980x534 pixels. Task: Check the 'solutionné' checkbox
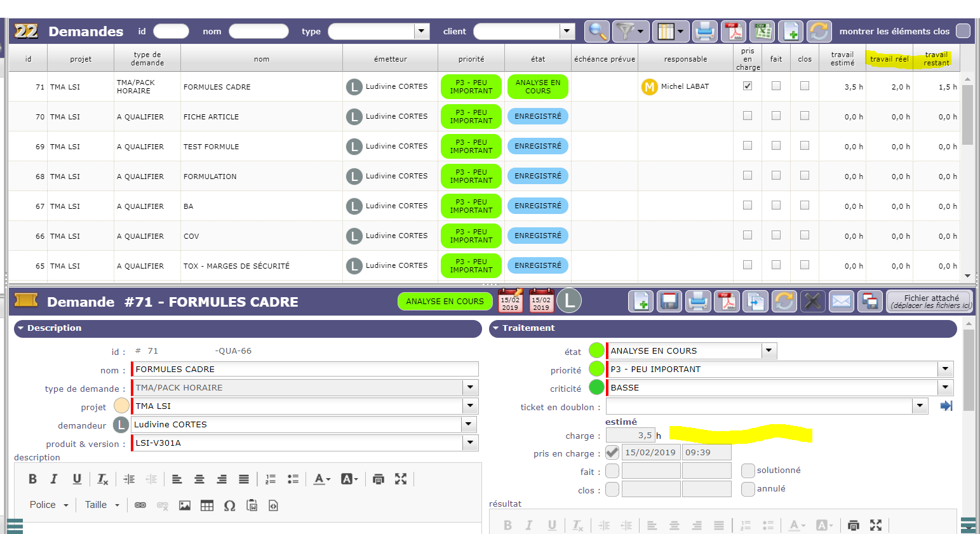[748, 471]
